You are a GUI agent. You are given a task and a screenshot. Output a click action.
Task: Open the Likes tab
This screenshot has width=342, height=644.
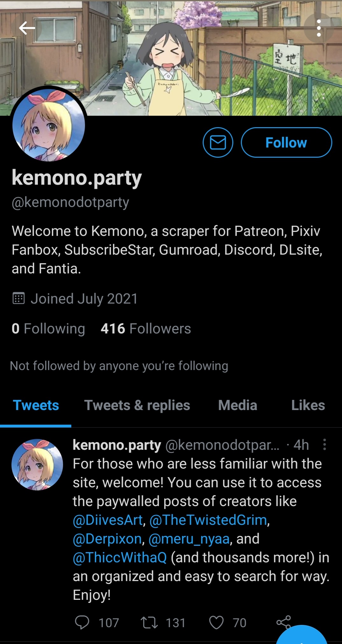pos(308,405)
